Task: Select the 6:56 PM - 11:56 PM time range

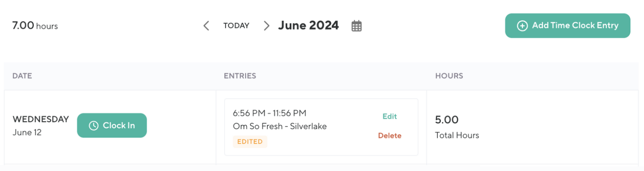Action: pos(270,113)
